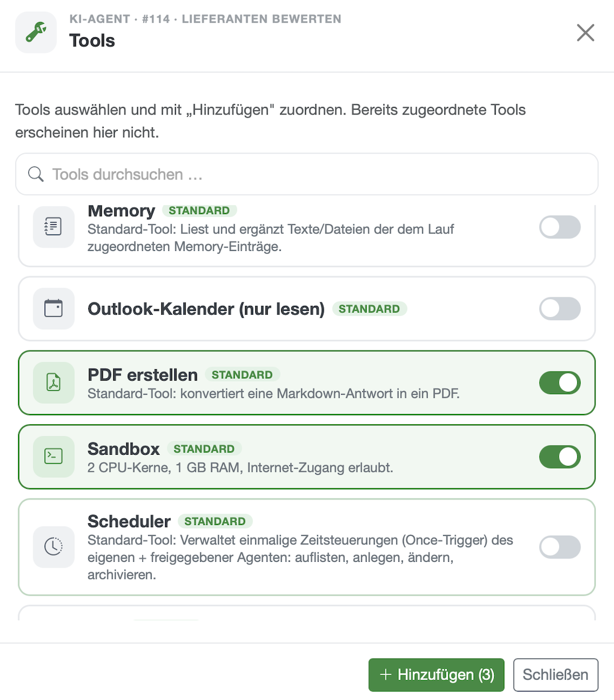This screenshot has height=700, width=614.
Task: Click the magnifying glass search icon
Action: (x=36, y=174)
